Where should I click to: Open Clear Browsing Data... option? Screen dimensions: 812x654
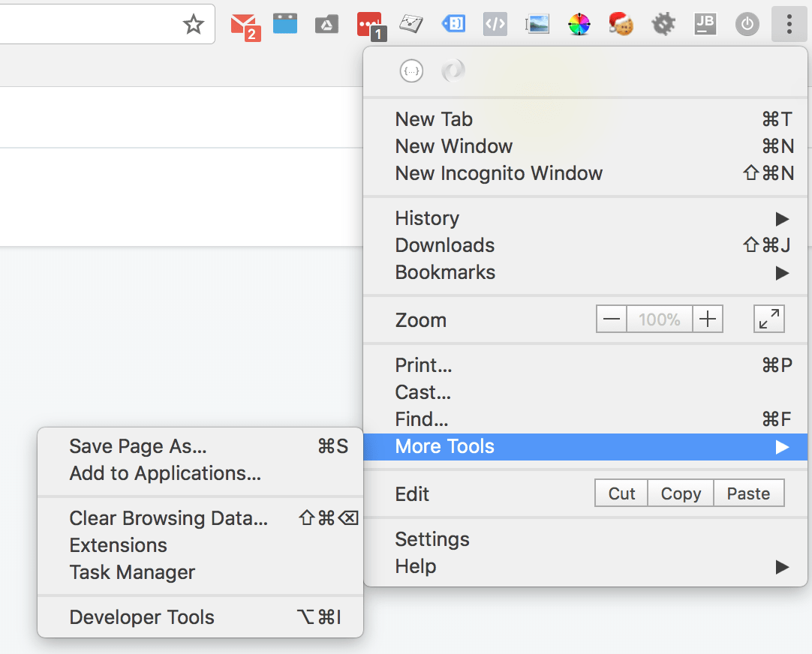point(200,518)
